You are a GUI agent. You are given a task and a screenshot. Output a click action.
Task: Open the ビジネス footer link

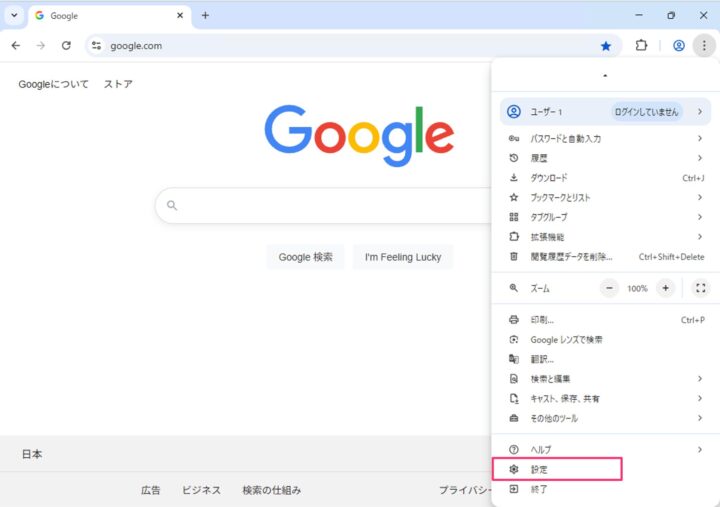click(201, 490)
